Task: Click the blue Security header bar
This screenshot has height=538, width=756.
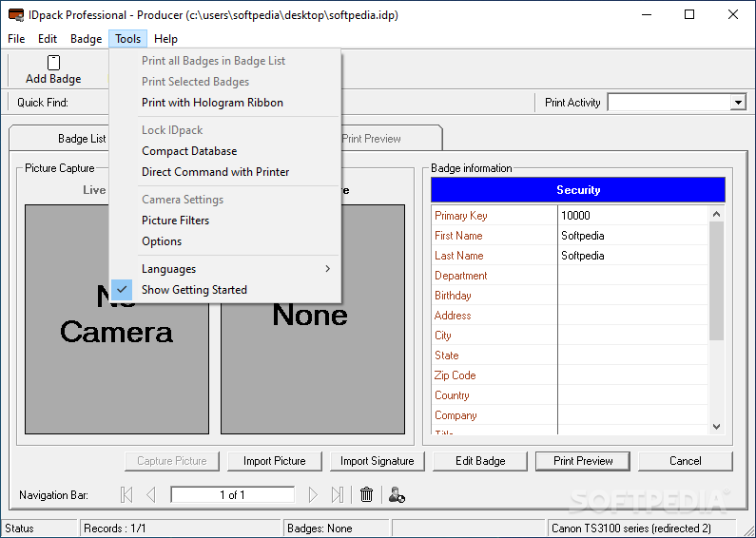Action: (577, 190)
